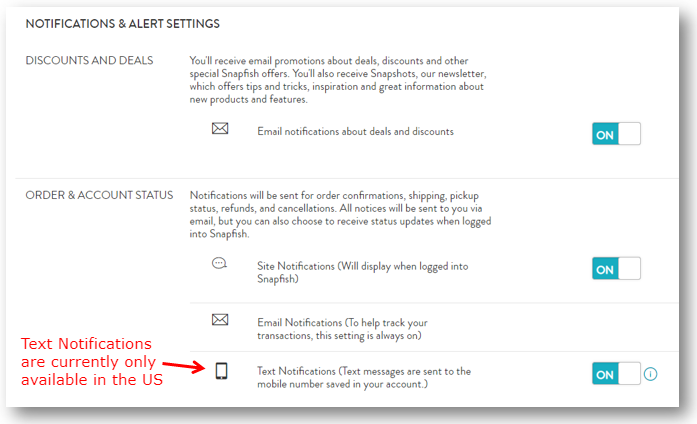The height and width of the screenshot is (424, 697).
Task: Click the envelope icon for deals emails
Action: [x=220, y=128]
